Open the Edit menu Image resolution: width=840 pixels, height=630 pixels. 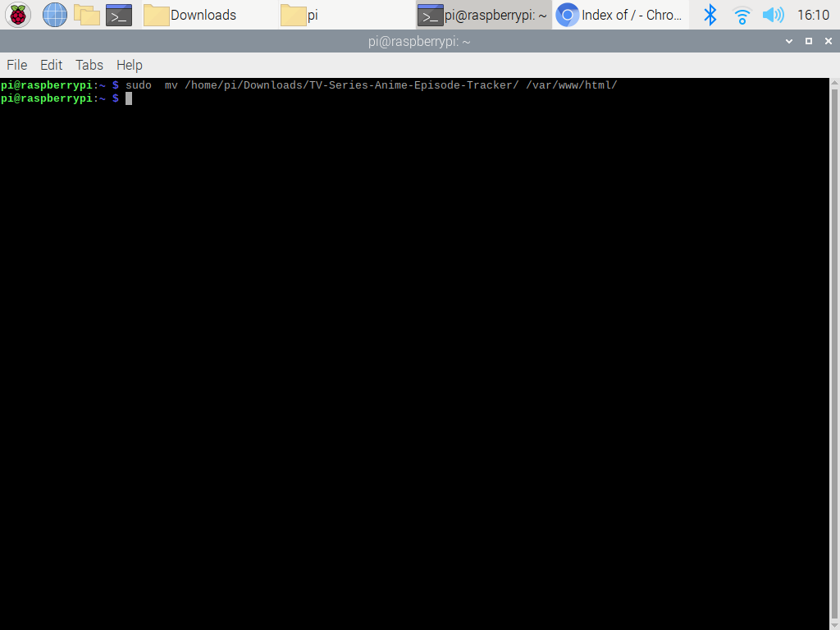(x=51, y=65)
